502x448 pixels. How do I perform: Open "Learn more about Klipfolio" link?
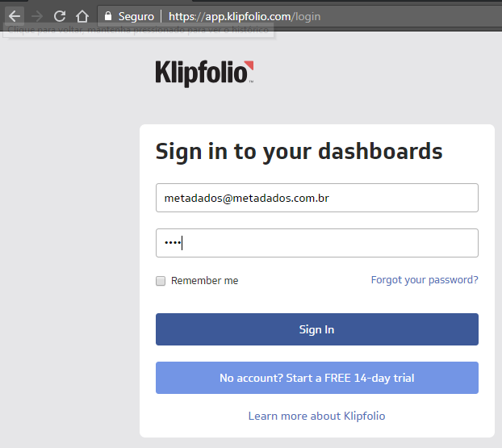pyautogui.click(x=316, y=416)
